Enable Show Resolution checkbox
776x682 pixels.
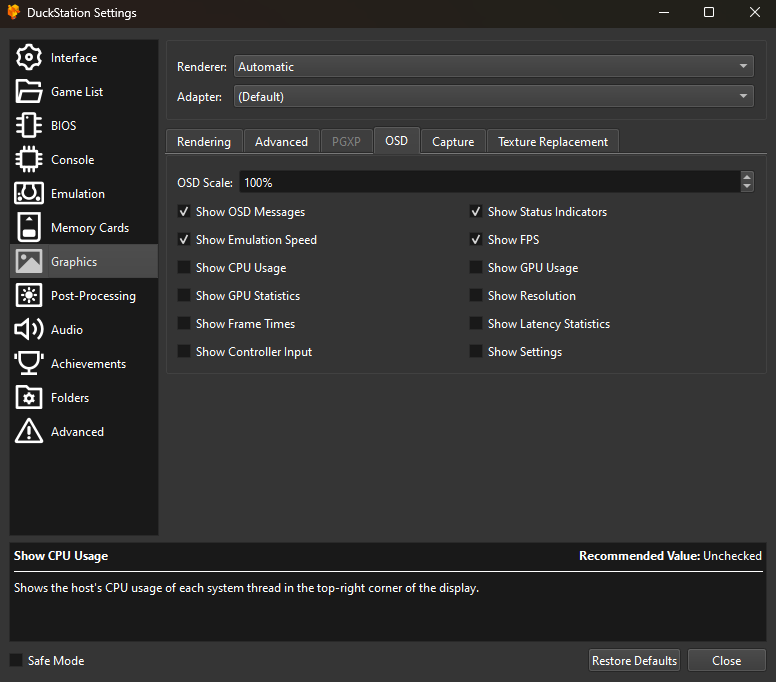(476, 295)
